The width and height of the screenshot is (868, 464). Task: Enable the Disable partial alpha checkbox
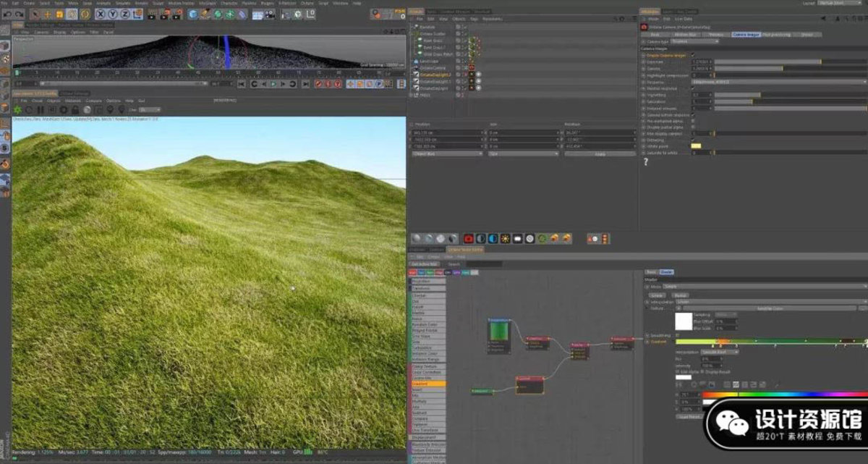[x=693, y=127]
